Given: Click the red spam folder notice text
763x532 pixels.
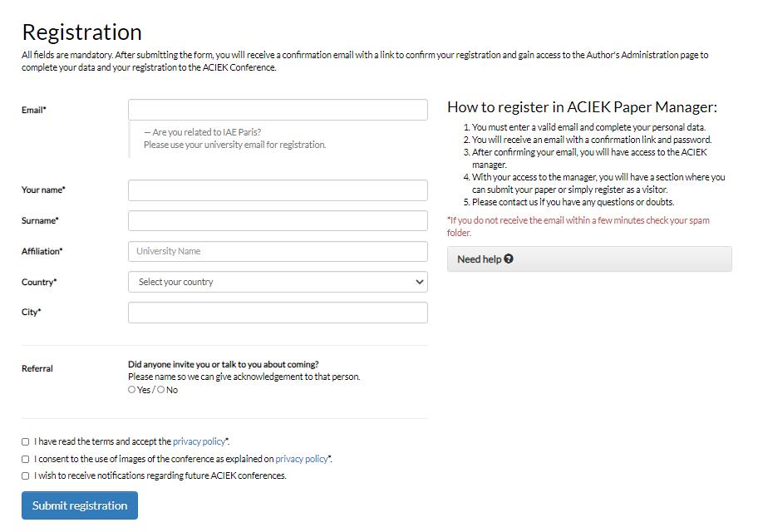Looking at the screenshot, I should pos(578,226).
